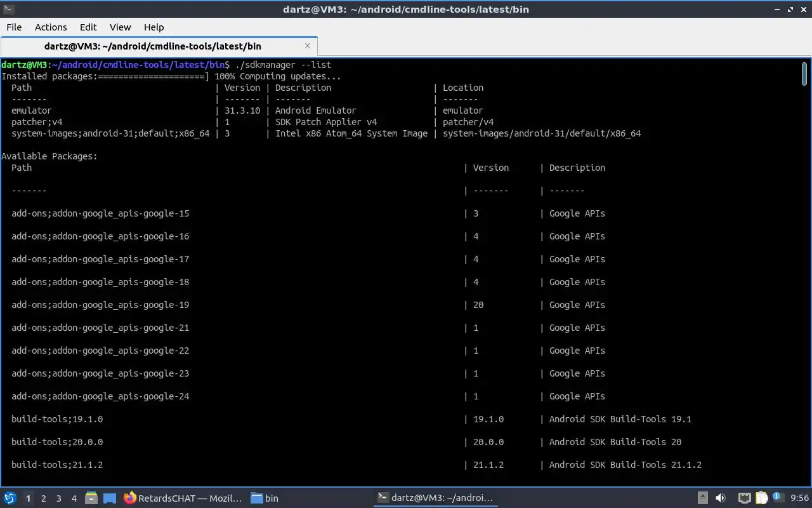Click 'add-ons;addon-google_apis-google-22' entry
The height and width of the screenshot is (508, 812).
point(100,351)
